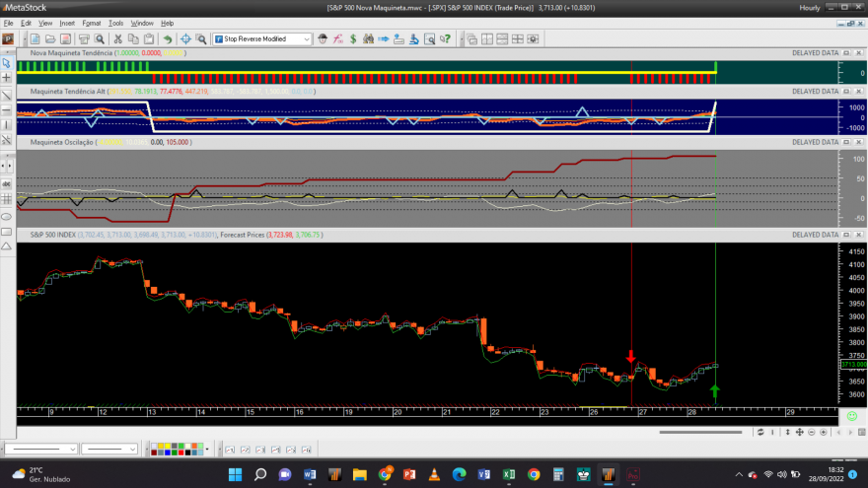Pick the blue color swatch
The height and width of the screenshot is (488, 868).
(x=167, y=453)
